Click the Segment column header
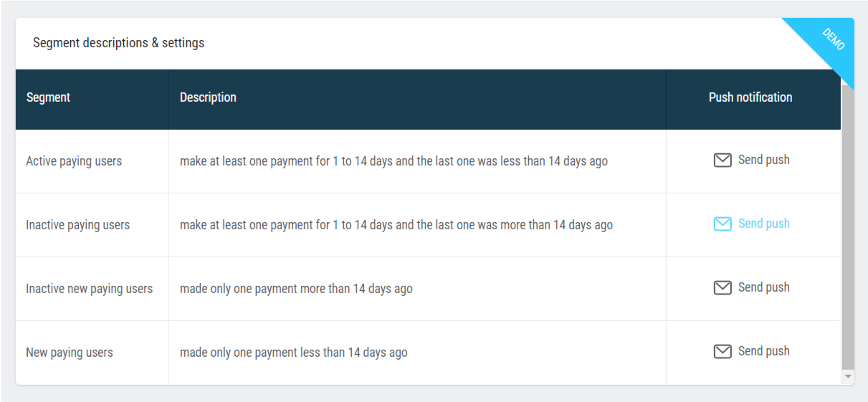 pyautogui.click(x=48, y=98)
